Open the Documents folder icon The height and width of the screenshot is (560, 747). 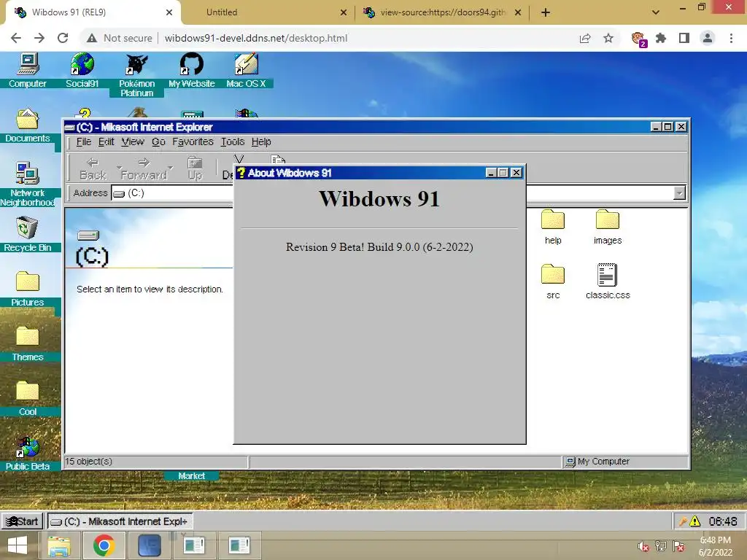[x=28, y=119]
